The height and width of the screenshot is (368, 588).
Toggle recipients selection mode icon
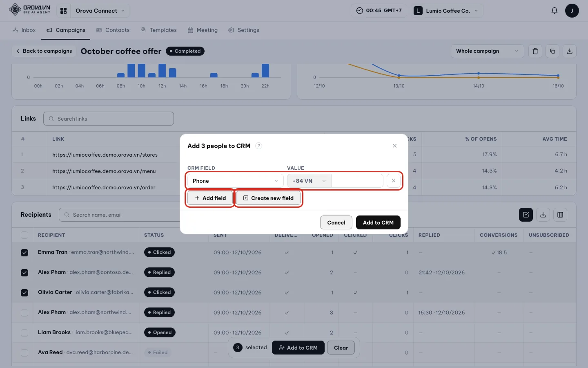526,215
